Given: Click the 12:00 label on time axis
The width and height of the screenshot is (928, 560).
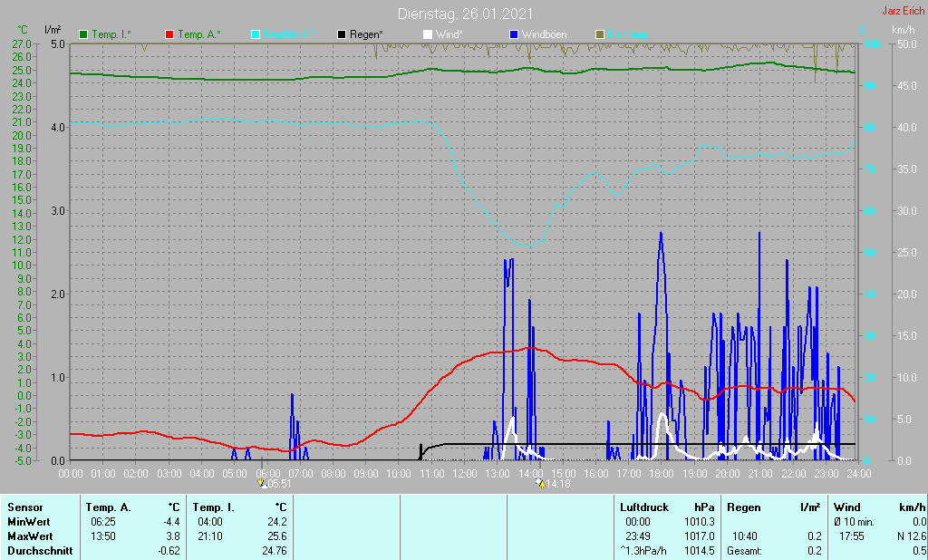Looking at the screenshot, I should click(x=465, y=474).
